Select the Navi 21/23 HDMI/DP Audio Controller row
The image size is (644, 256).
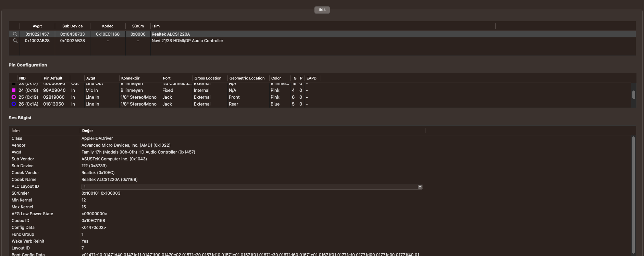187,41
